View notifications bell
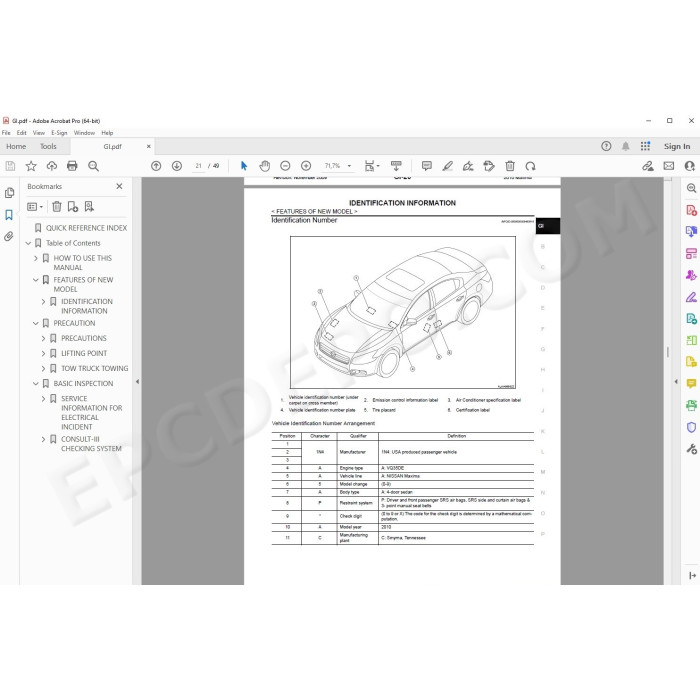The image size is (700, 700). (x=625, y=146)
